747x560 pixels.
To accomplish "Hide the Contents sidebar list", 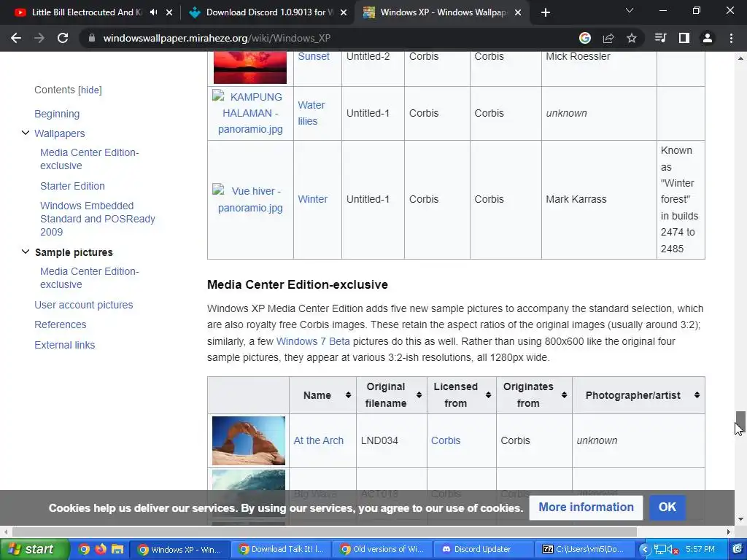I will [x=90, y=90].
